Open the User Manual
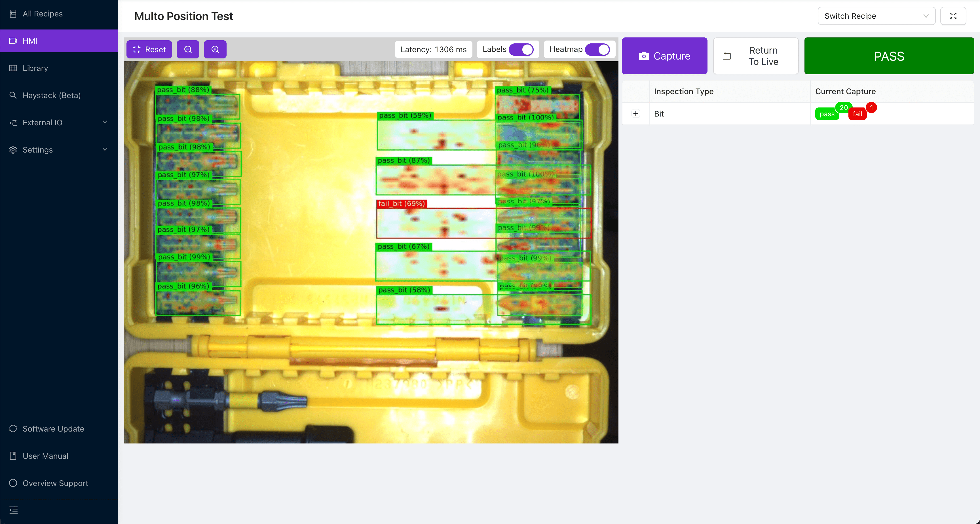Image resolution: width=980 pixels, height=524 pixels. click(45, 456)
